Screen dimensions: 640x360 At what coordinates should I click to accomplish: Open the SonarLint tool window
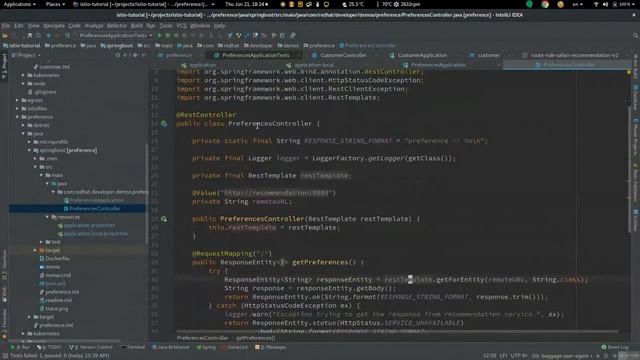pos(235,347)
